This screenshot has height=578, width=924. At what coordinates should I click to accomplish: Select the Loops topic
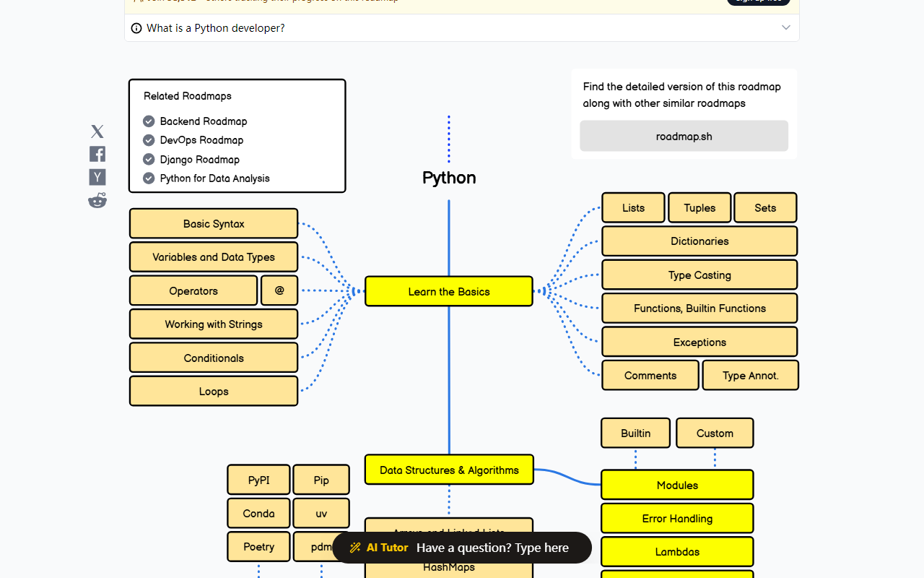coord(214,391)
